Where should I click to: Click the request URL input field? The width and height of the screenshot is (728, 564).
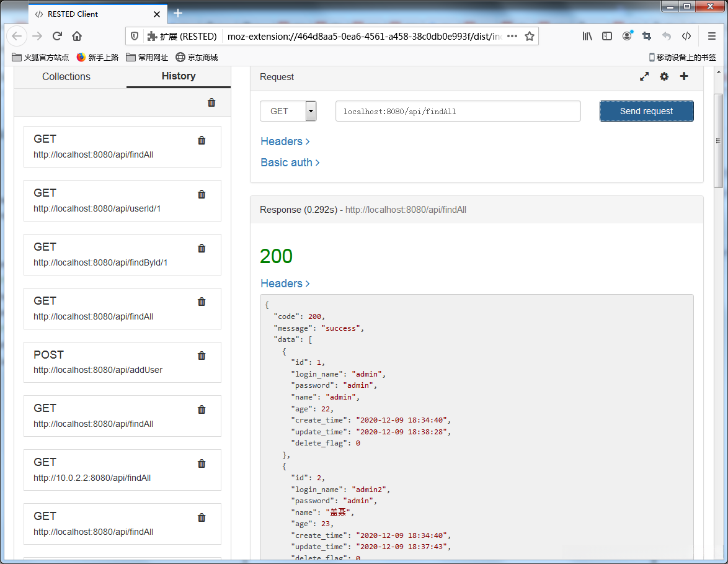tap(458, 112)
